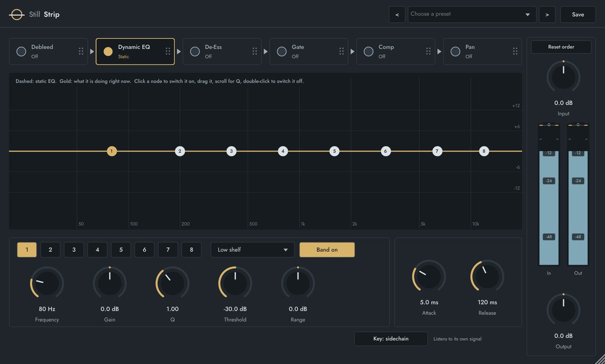Toggle the Band on button
The height and width of the screenshot is (364, 605).
pos(327,250)
